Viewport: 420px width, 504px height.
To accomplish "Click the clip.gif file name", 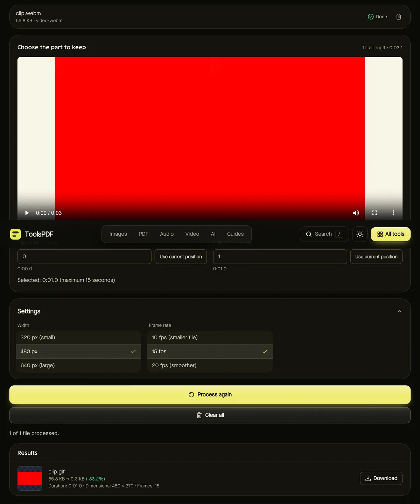I will click(56, 471).
